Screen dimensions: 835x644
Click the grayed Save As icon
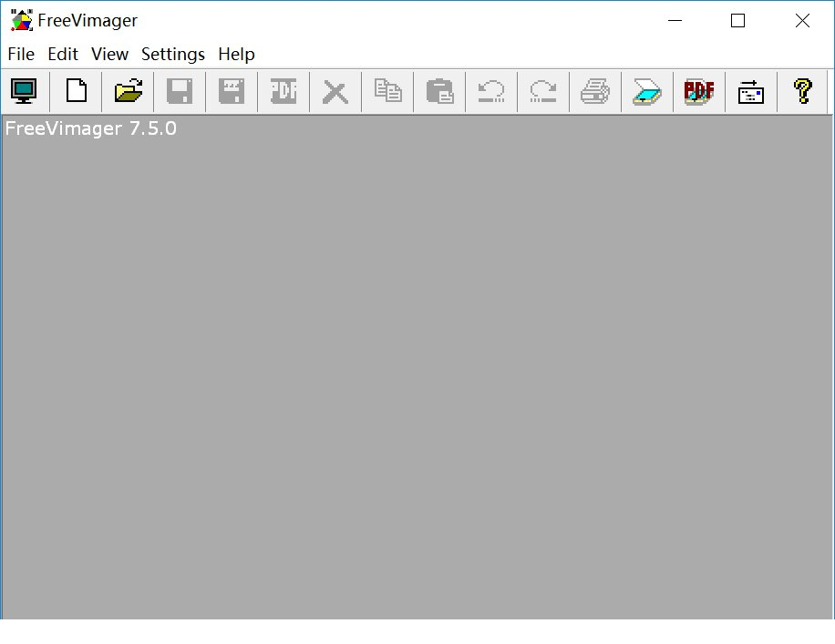pos(232,91)
